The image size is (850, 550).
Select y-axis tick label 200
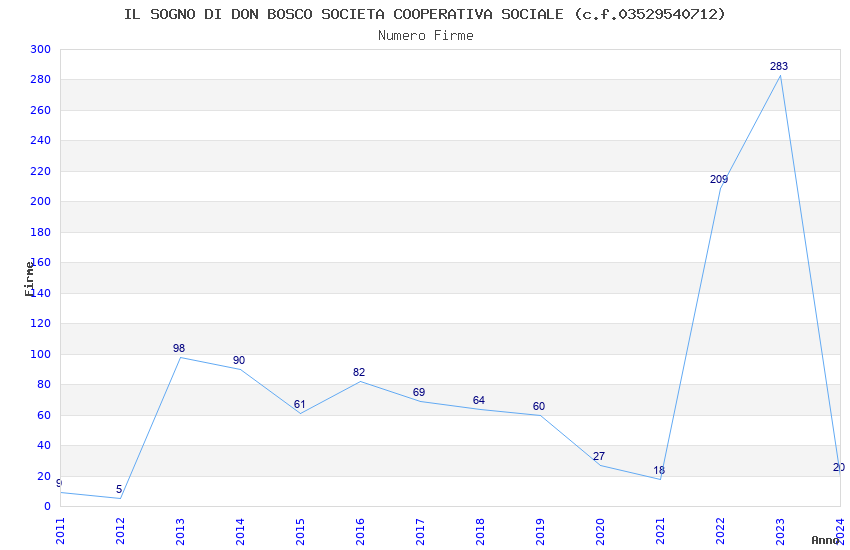(41, 202)
